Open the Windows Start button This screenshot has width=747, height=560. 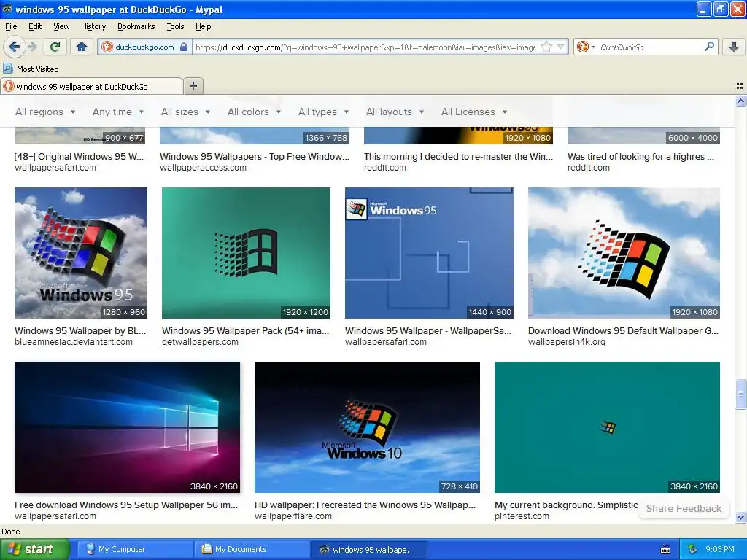click(34, 549)
